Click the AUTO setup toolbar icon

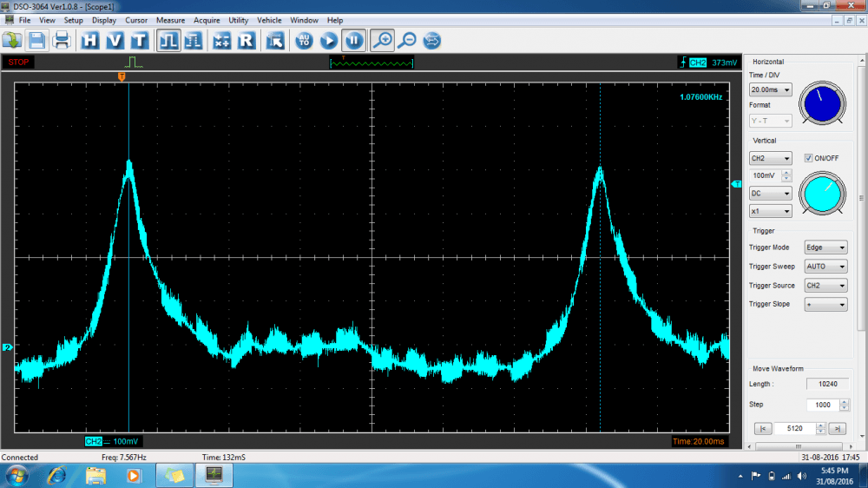305,40
